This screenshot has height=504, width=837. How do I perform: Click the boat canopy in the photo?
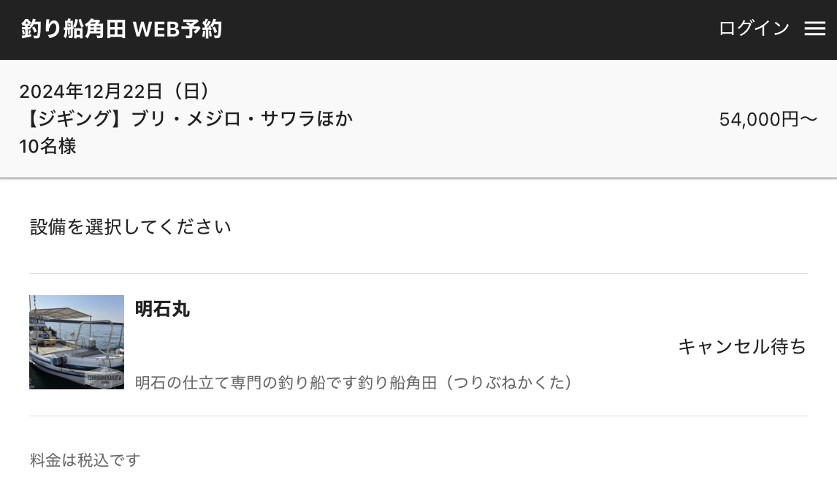(69, 312)
